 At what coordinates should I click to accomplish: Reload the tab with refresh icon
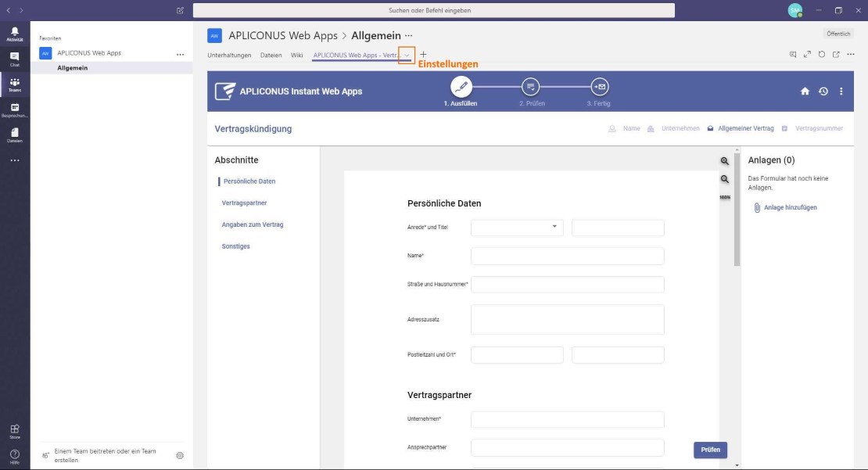pyautogui.click(x=822, y=54)
